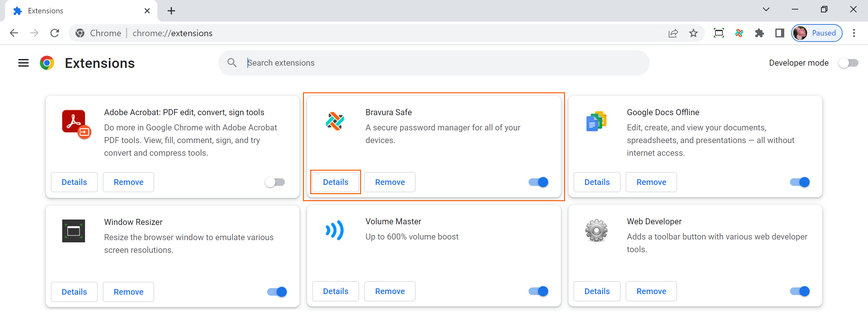Remove the Google Docs Offline extension

651,182
